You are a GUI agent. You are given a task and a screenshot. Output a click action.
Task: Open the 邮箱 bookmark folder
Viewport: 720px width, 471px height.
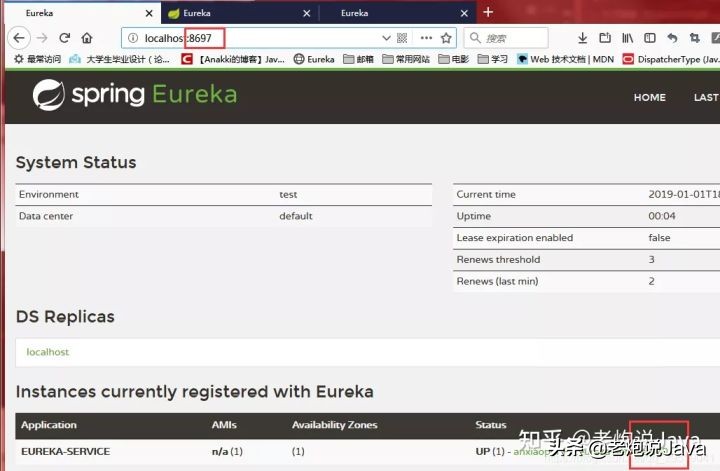[x=359, y=59]
